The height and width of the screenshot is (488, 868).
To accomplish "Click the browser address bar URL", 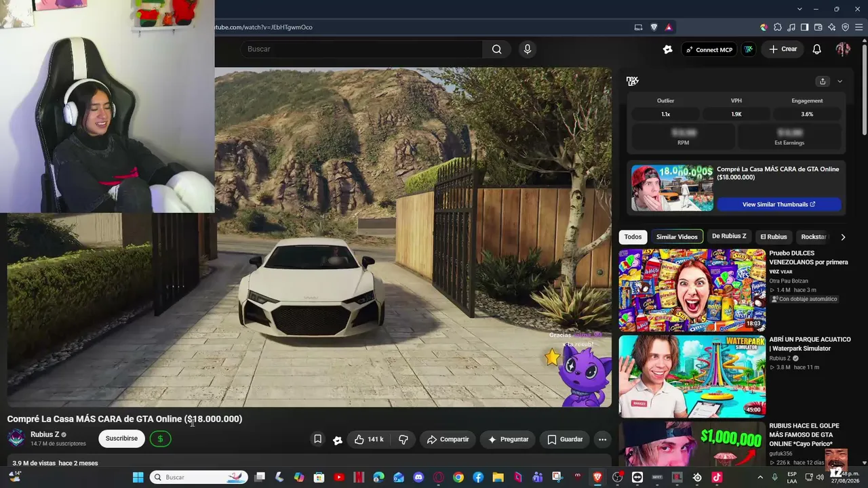I will tap(264, 27).
